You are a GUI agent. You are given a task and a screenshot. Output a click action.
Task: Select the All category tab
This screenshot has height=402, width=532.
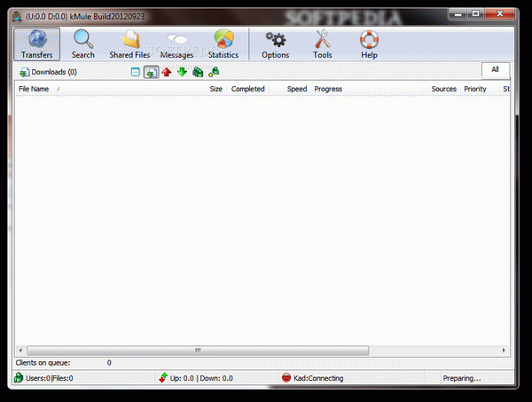click(x=496, y=69)
